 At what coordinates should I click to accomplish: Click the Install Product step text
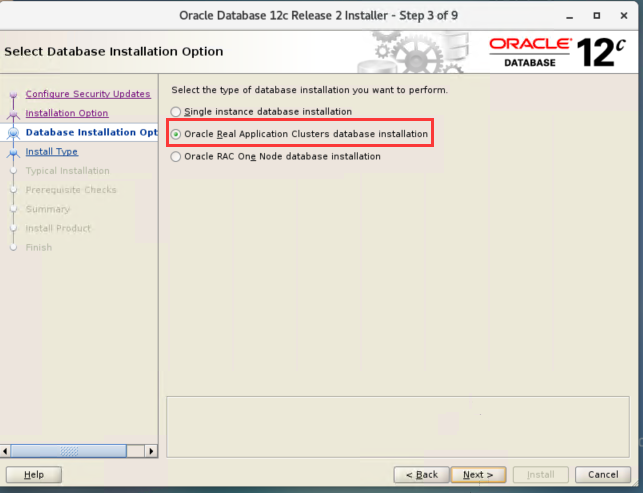(58, 228)
